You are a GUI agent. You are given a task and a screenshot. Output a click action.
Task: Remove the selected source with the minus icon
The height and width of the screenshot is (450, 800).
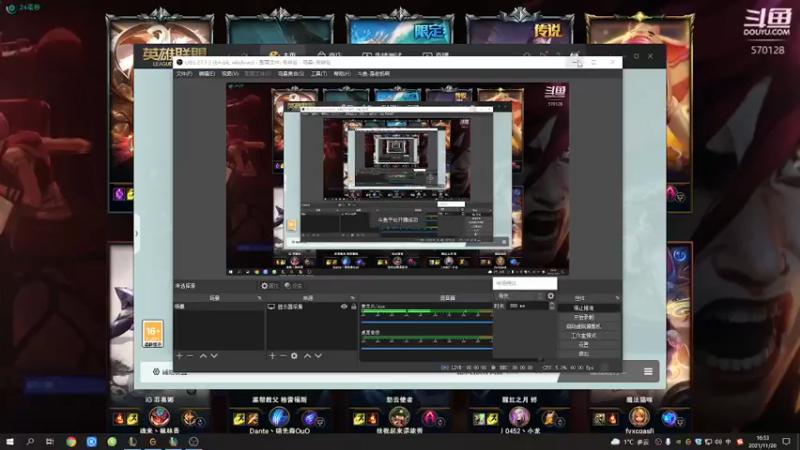coord(283,356)
